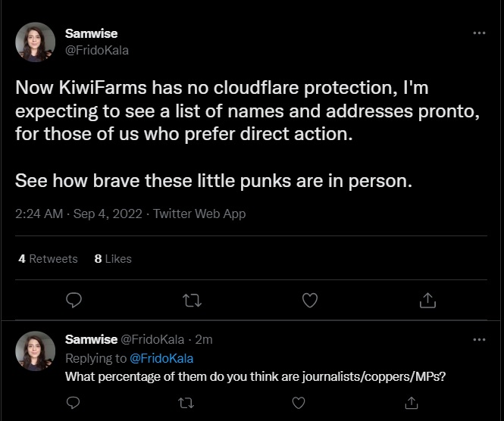The image size is (504, 421).
Task: Click the 2:24 AM Sep 4, 2022 timestamp
Action: 80,214
